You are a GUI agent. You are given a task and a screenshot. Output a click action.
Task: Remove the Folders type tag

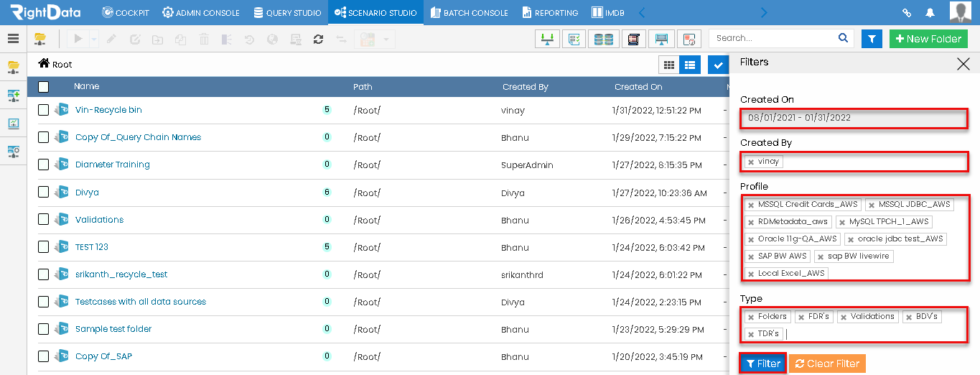[x=751, y=318]
